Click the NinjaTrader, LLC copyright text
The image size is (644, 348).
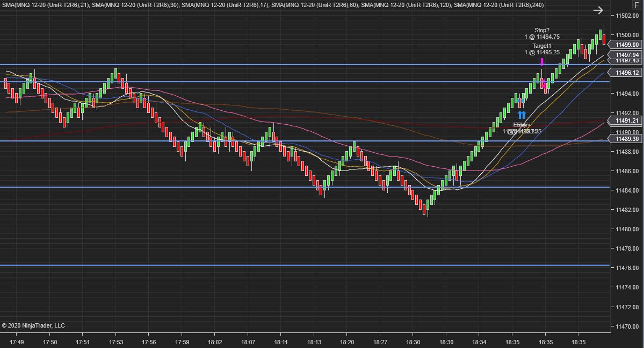click(33, 325)
